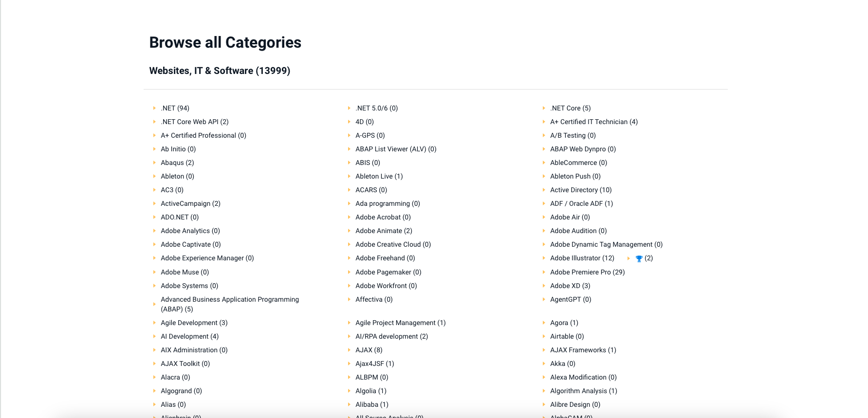Open Adobe XD (3) category
Viewport: 868px width, 418px height.
pos(570,286)
